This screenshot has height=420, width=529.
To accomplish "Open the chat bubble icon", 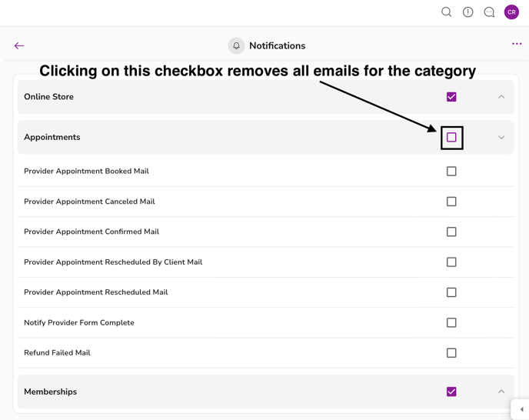I will pyautogui.click(x=489, y=12).
